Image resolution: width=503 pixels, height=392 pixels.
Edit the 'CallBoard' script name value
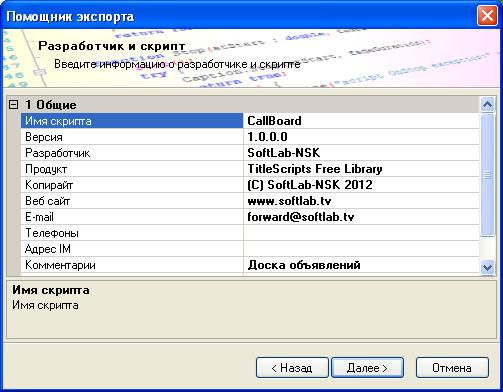tap(362, 121)
